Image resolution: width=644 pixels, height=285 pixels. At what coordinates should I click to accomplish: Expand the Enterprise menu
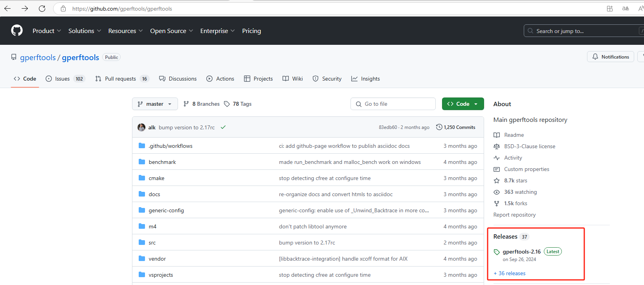[x=218, y=31]
